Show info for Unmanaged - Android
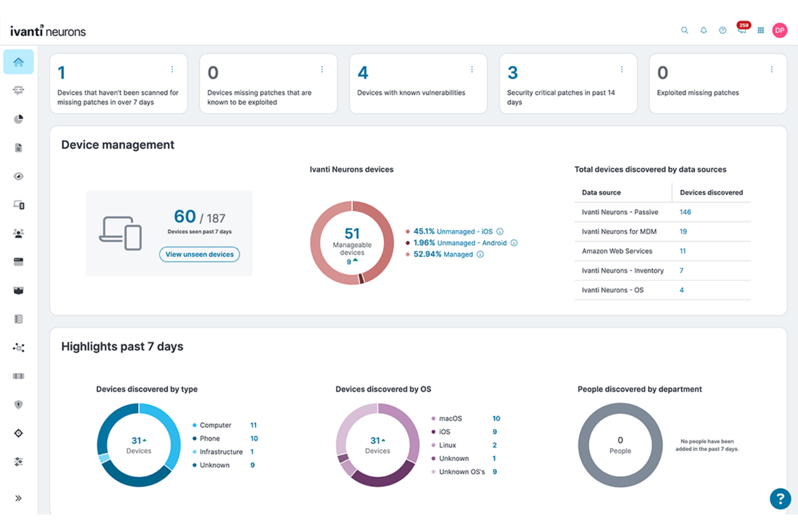The height and width of the screenshot is (532, 798). click(x=514, y=243)
